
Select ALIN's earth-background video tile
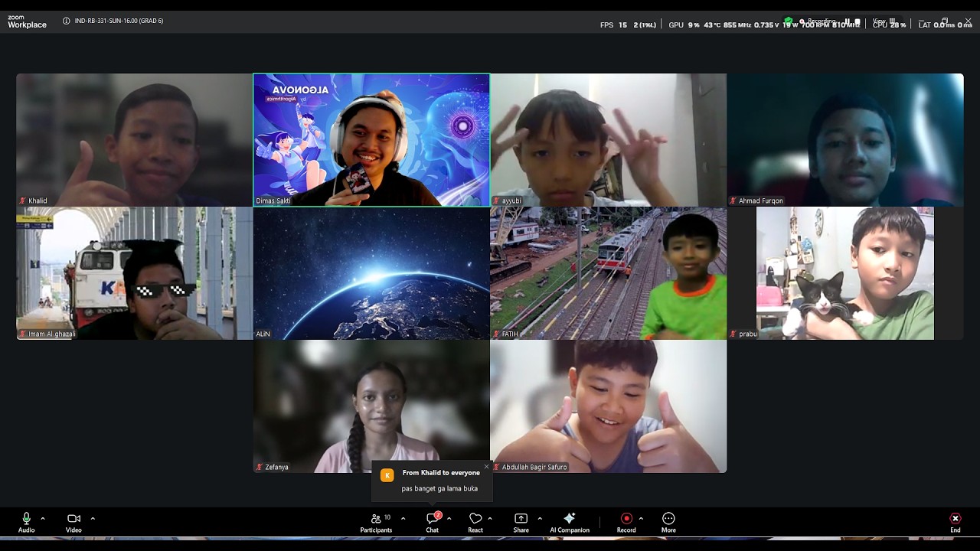(x=371, y=273)
